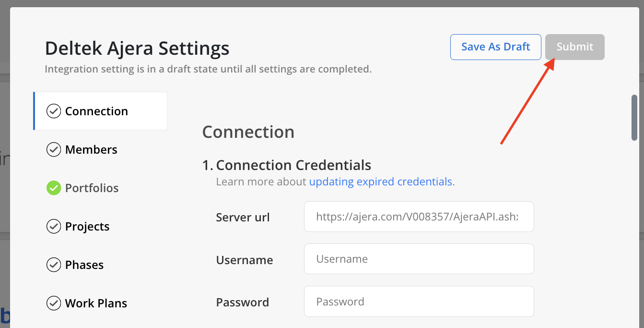The height and width of the screenshot is (328, 644).
Task: Click the Phases checkmark icon
Action: point(53,265)
